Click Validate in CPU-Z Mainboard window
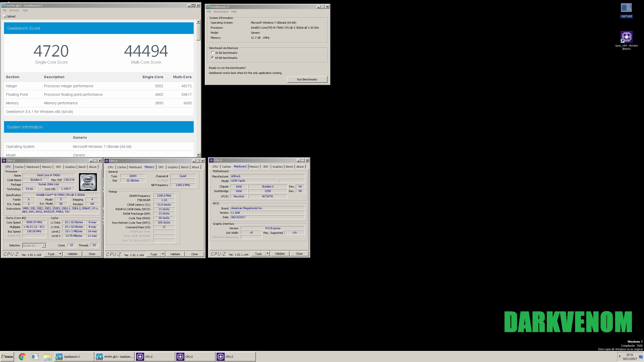644x362 pixels. (280, 254)
